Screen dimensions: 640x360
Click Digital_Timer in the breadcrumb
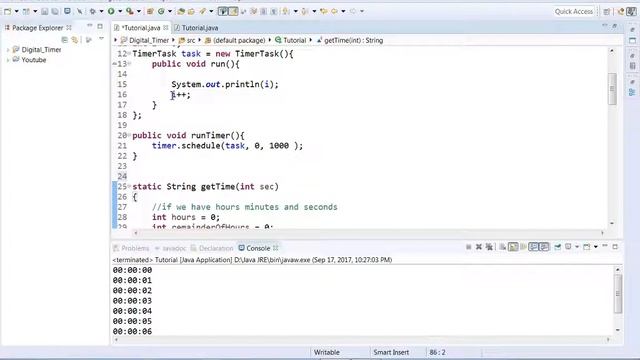149,40
